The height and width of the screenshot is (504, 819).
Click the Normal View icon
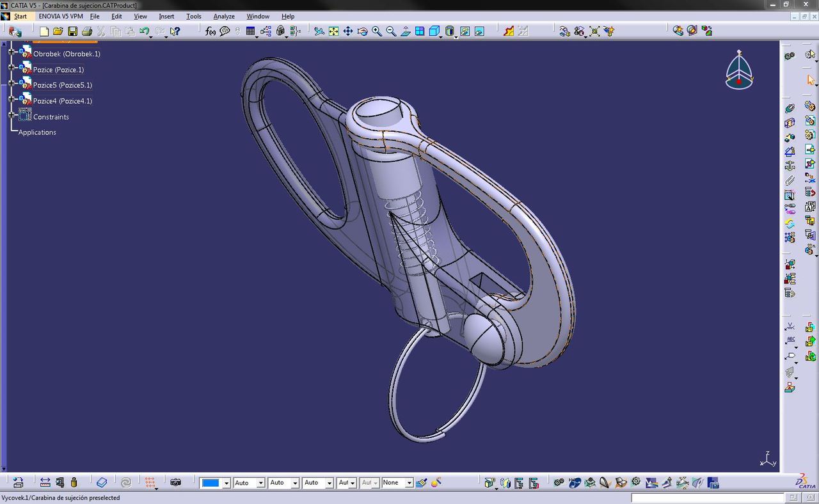pyautogui.click(x=406, y=31)
